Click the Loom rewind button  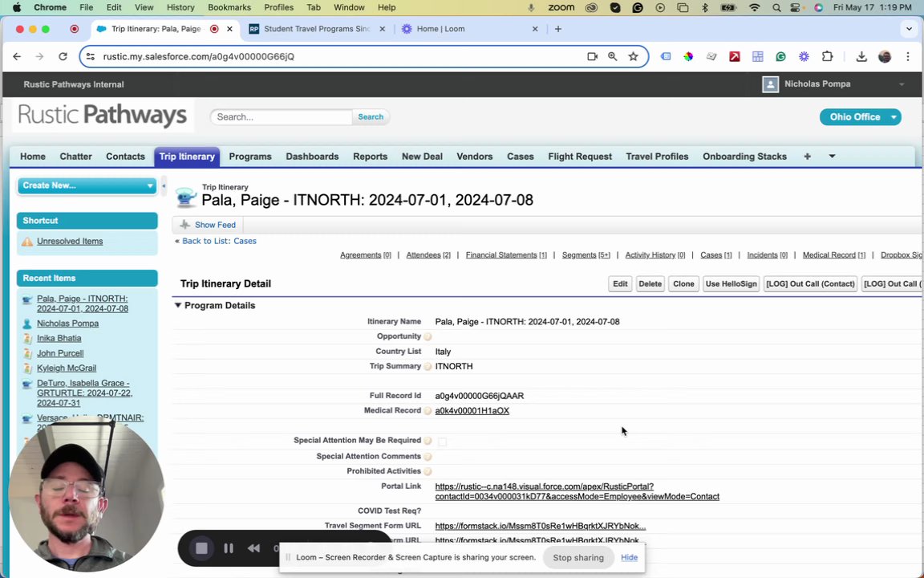(253, 548)
